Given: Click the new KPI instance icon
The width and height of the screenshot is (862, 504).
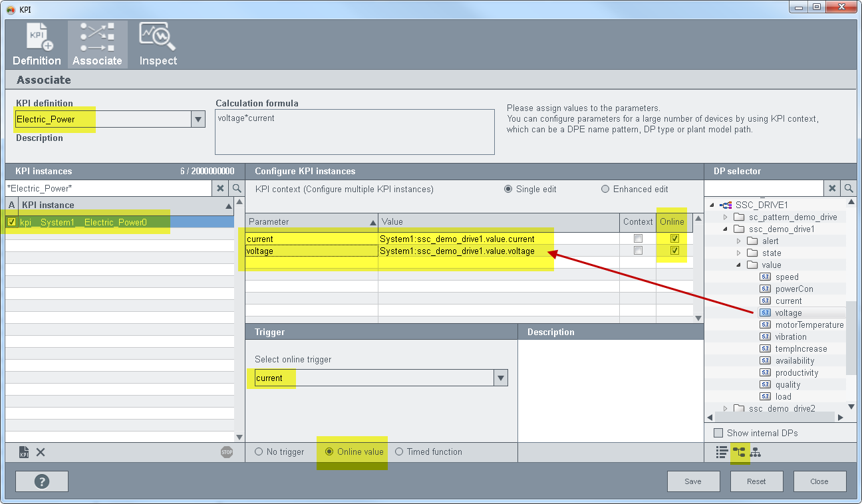Looking at the screenshot, I should coord(24,452).
